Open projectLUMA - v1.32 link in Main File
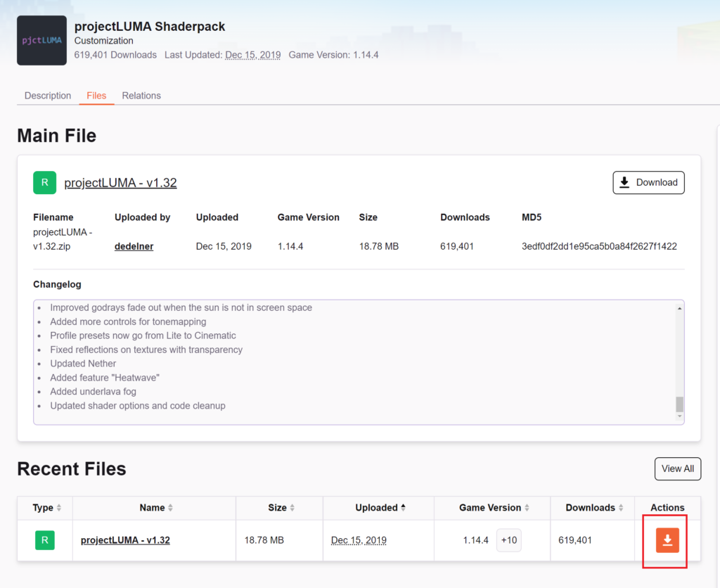Image resolution: width=720 pixels, height=588 pixels. coord(120,183)
